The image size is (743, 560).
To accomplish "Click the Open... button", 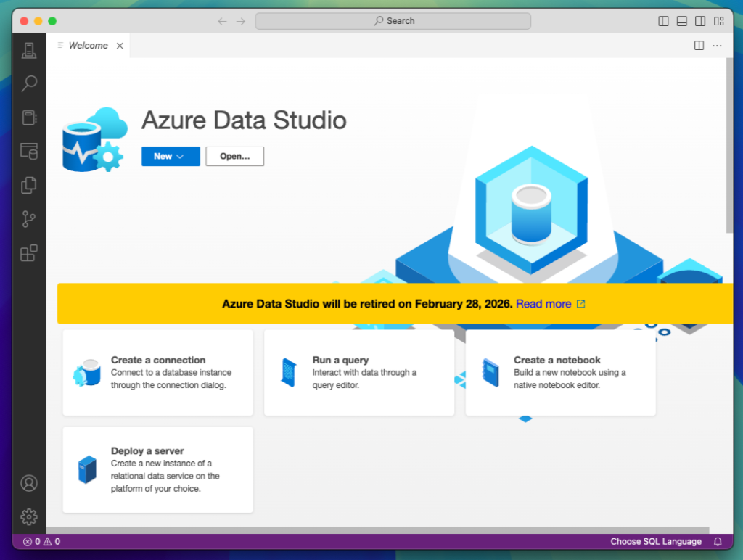I will tap(235, 157).
